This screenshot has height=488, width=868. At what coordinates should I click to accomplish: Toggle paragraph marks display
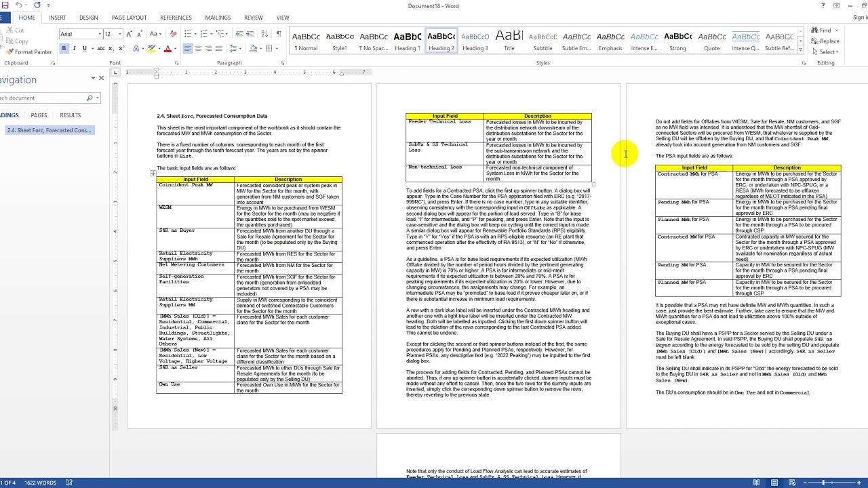[279, 34]
